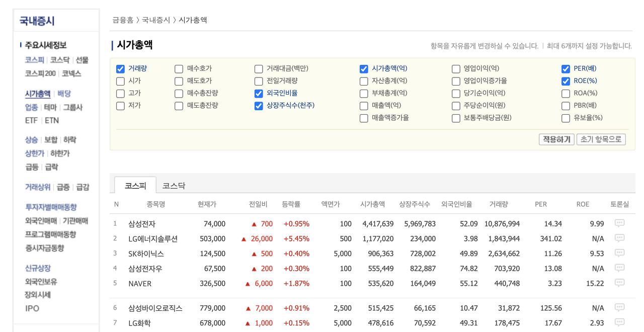Uncheck the 외국인비율 checkbox
644x332 pixels.
tap(259, 94)
